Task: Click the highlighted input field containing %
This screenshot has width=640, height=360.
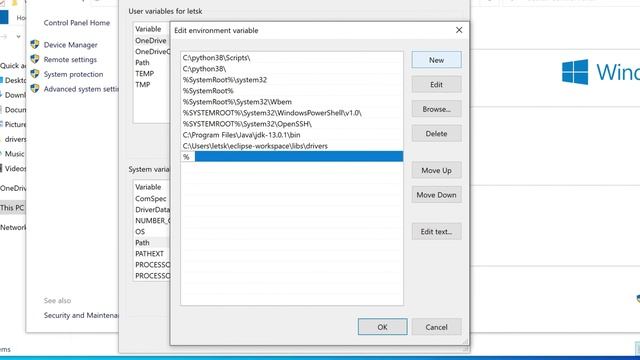Action: pyautogui.click(x=291, y=157)
